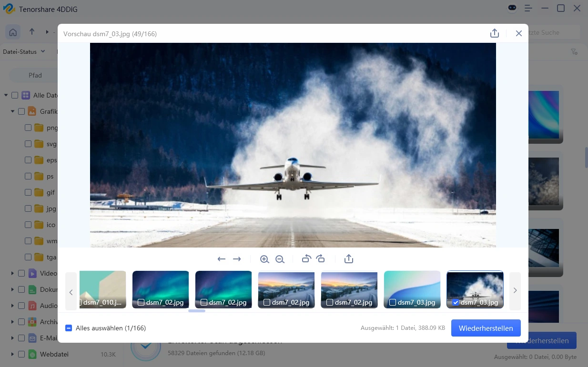Image resolution: width=588 pixels, height=367 pixels.
Task: Click the zoom in magnifier icon
Action: click(264, 259)
